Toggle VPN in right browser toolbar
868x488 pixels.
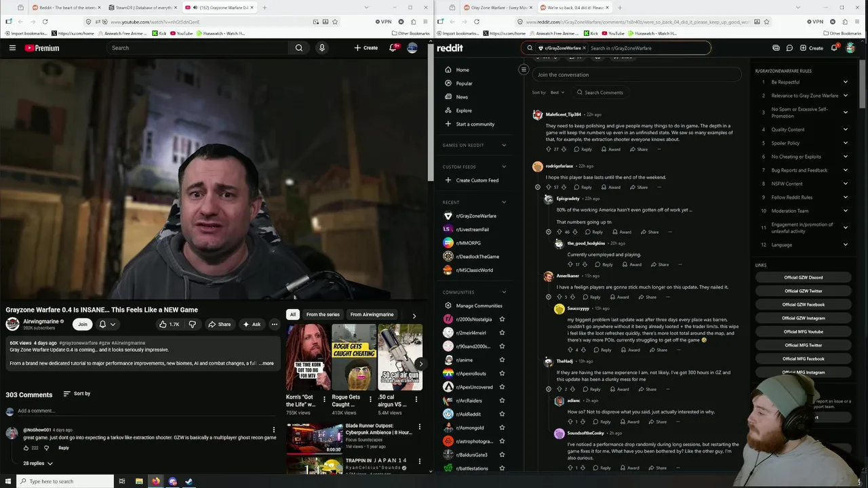[x=816, y=22]
